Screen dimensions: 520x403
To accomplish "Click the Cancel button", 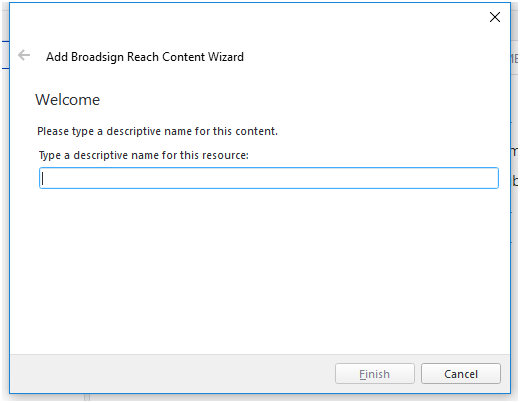I will pos(461,374).
